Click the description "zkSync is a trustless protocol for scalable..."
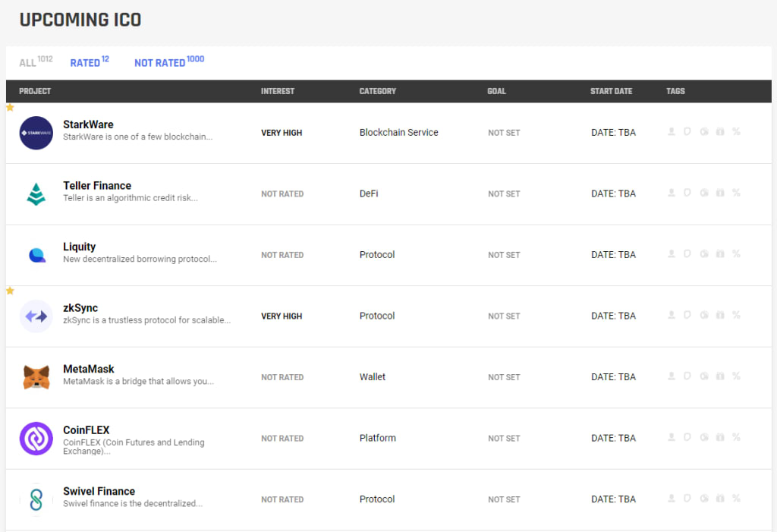 [146, 320]
